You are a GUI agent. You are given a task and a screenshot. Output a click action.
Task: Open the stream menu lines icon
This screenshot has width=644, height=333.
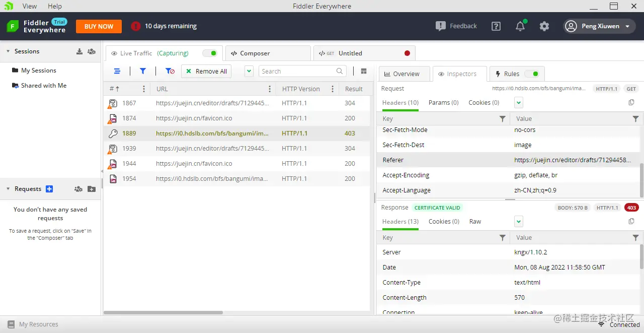(117, 72)
